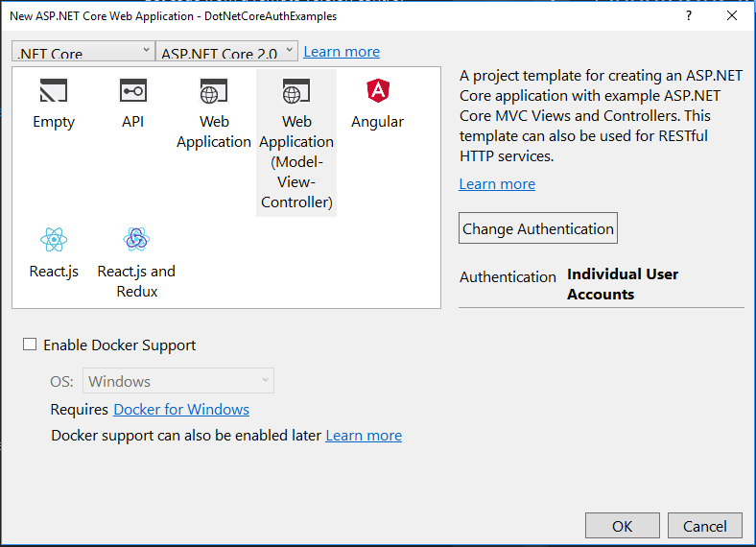
Task: Click the Cancel button
Action: (x=705, y=526)
